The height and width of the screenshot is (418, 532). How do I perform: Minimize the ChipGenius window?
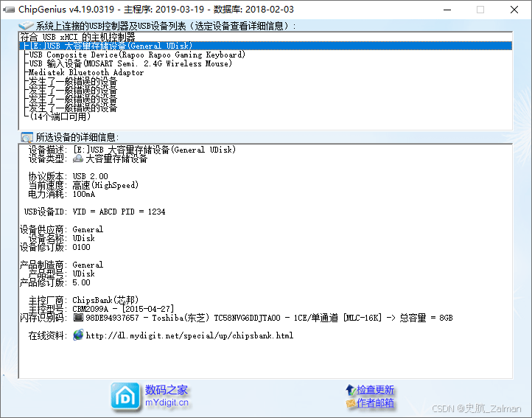447,10
